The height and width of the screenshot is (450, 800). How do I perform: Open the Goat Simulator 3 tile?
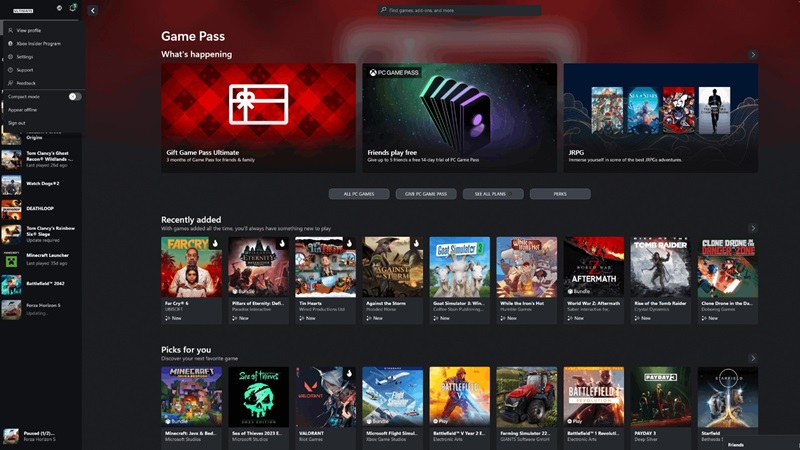(460, 280)
